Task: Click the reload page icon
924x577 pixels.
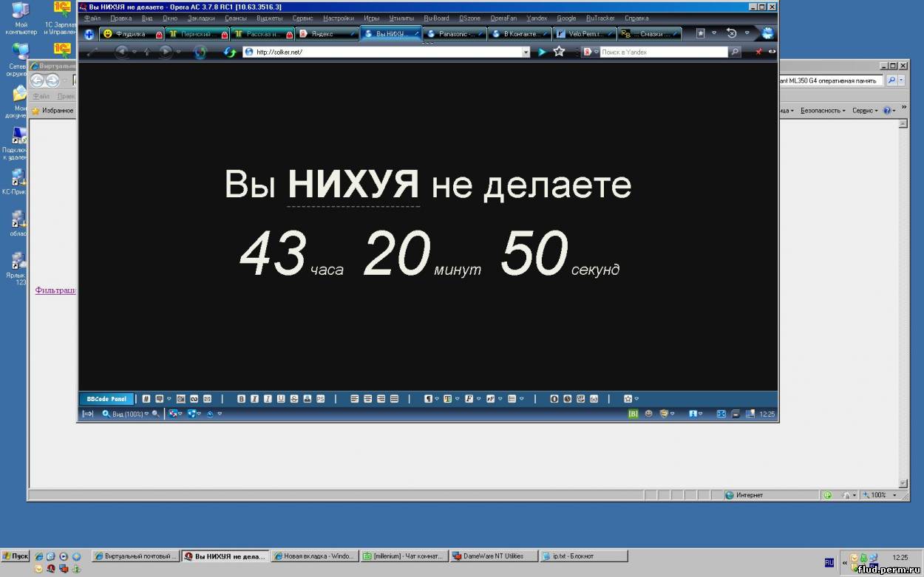Action: coord(230,52)
